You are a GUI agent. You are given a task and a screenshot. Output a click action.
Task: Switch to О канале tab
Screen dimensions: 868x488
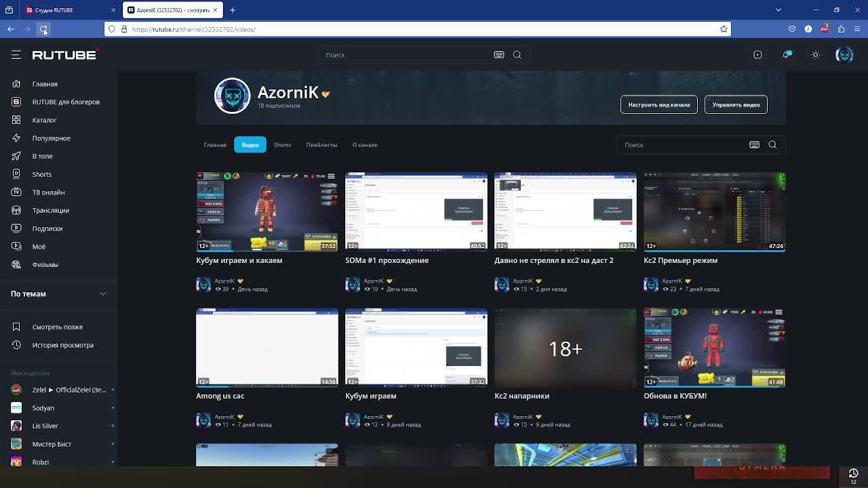[365, 145]
